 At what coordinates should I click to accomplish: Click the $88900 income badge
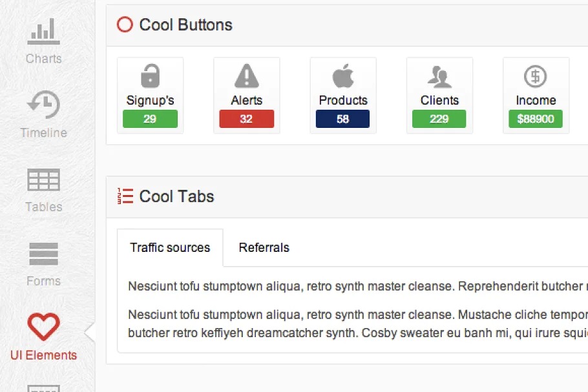pos(535,119)
